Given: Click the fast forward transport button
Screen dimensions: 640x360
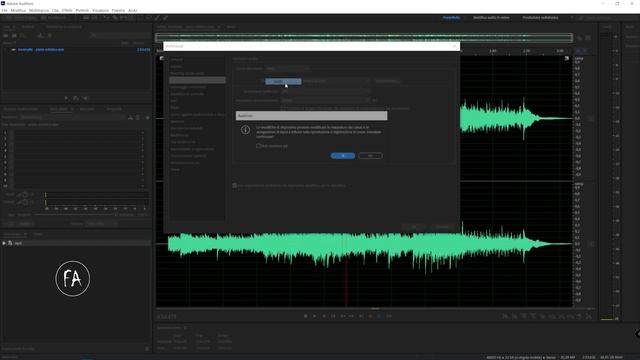Looking at the screenshot, I should click(351, 316).
